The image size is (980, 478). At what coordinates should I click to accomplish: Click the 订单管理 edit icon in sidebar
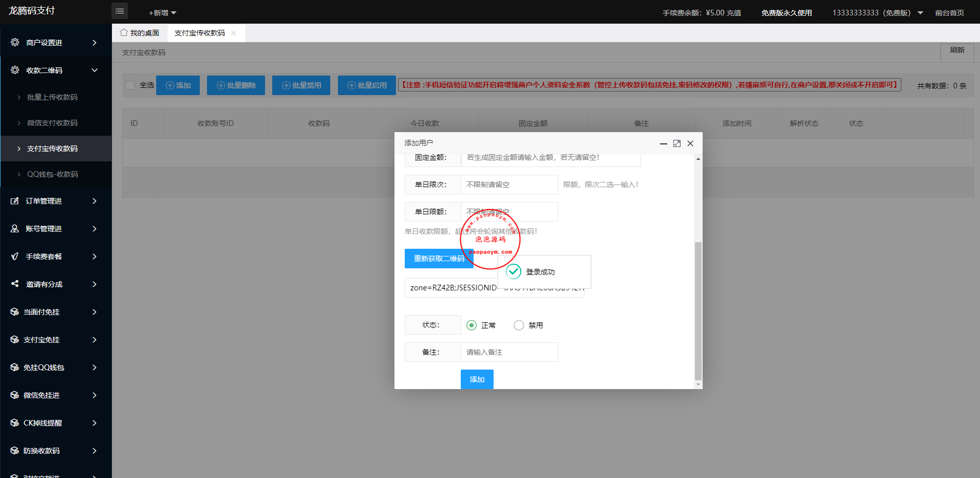coord(15,201)
